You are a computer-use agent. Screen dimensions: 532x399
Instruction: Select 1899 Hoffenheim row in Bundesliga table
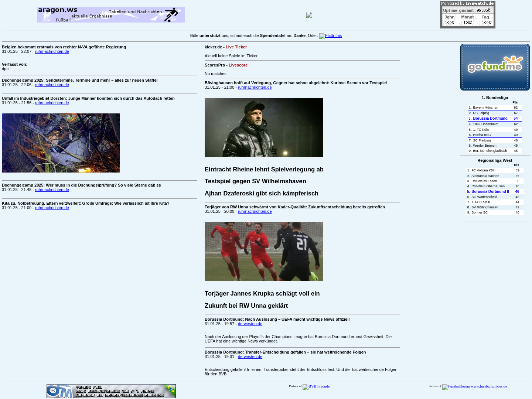(x=495, y=124)
